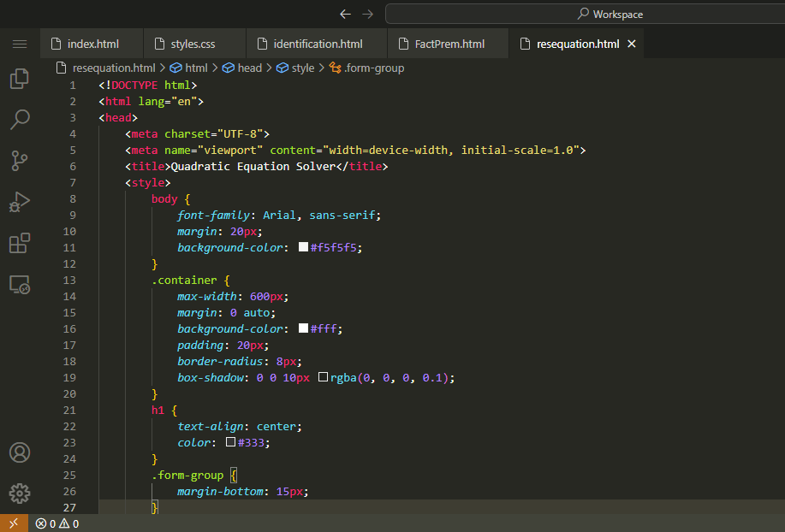Image resolution: width=785 pixels, height=532 pixels.
Task: Click the #f5f5f5 color swatch
Action: click(x=303, y=247)
